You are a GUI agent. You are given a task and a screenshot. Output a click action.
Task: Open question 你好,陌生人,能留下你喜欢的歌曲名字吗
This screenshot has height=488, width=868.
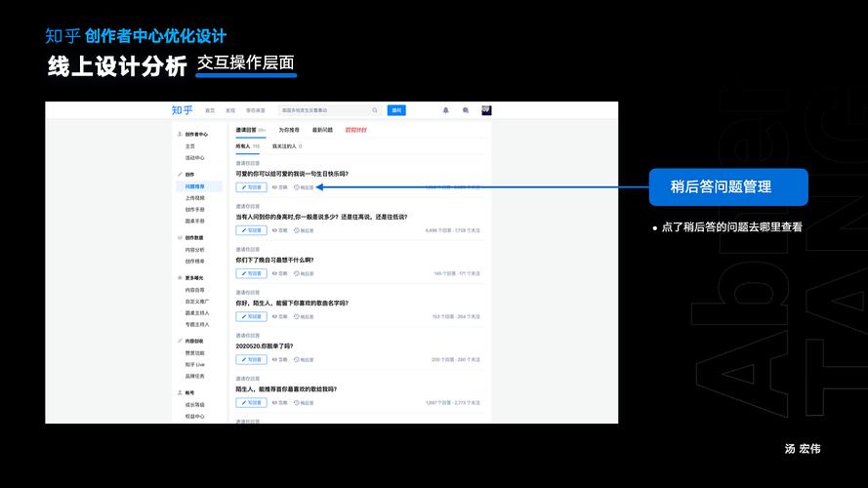(x=292, y=304)
